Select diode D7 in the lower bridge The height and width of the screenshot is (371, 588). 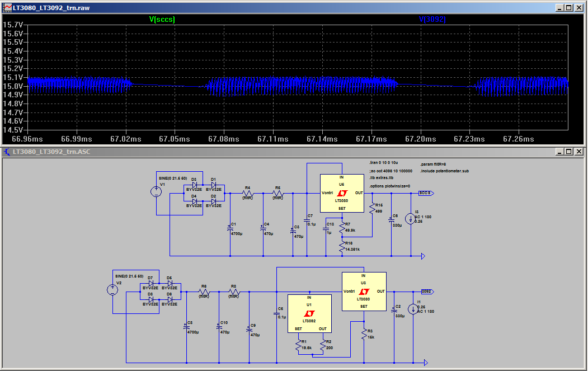150,283
